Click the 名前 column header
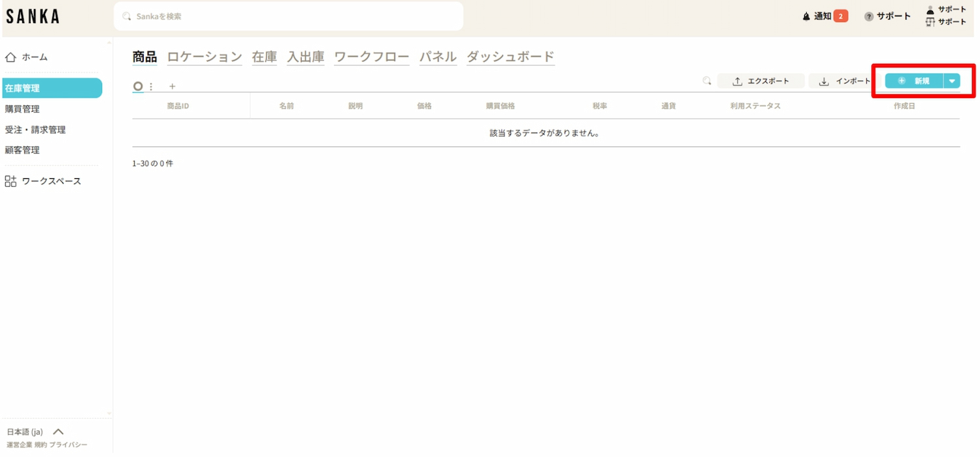Viewport: 980px width, 457px height. (x=286, y=106)
